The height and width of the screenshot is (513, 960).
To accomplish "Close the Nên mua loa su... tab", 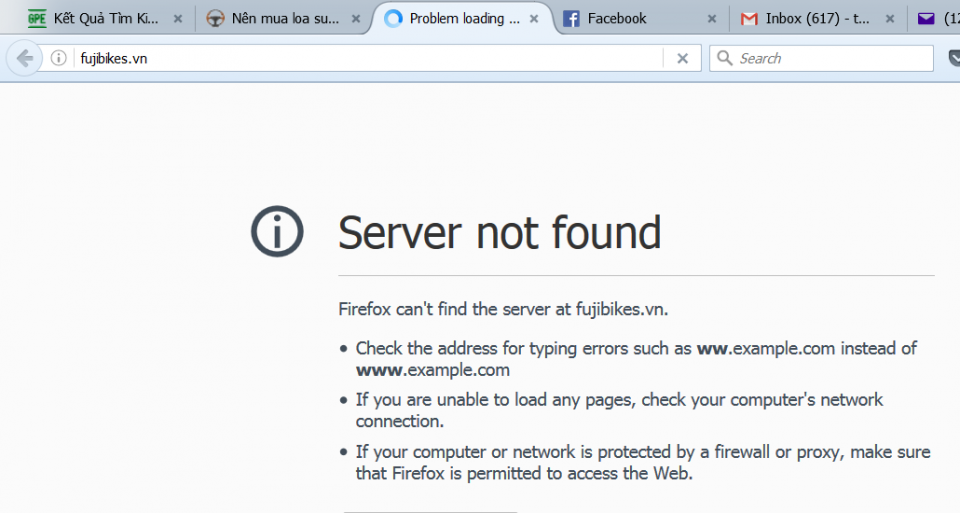I will pos(356,18).
